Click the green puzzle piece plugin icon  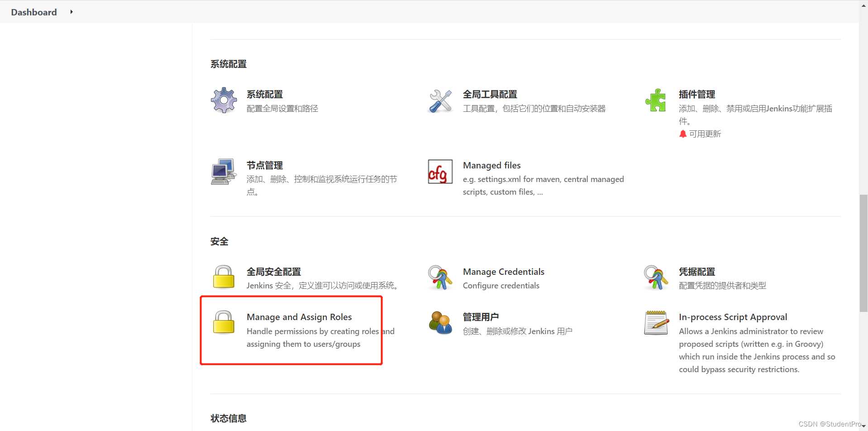656,100
